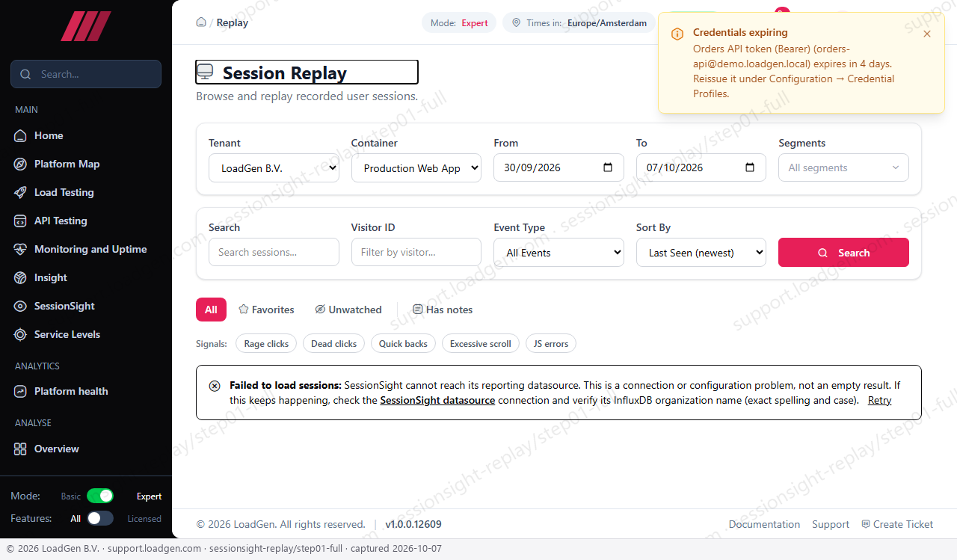This screenshot has height=560, width=957.
Task: Click Create Ticket in the footer
Action: click(897, 524)
